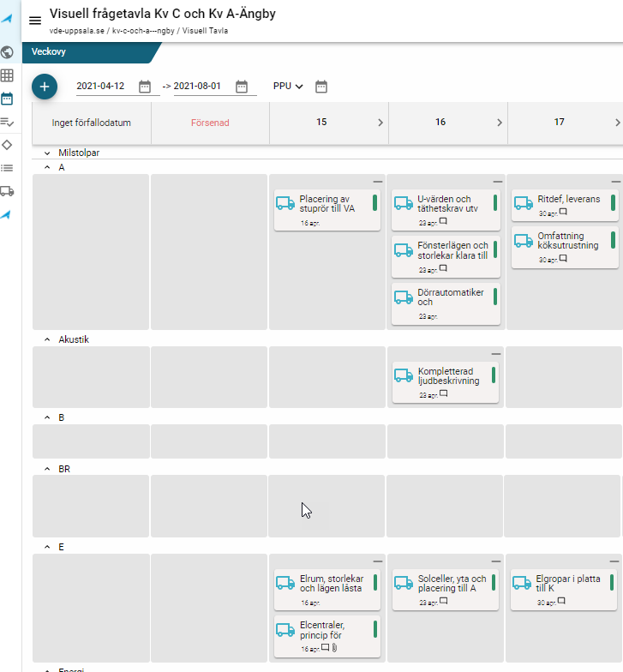Open the truck deliveries icon in the sidebar
623x672 pixels.
click(x=7, y=191)
